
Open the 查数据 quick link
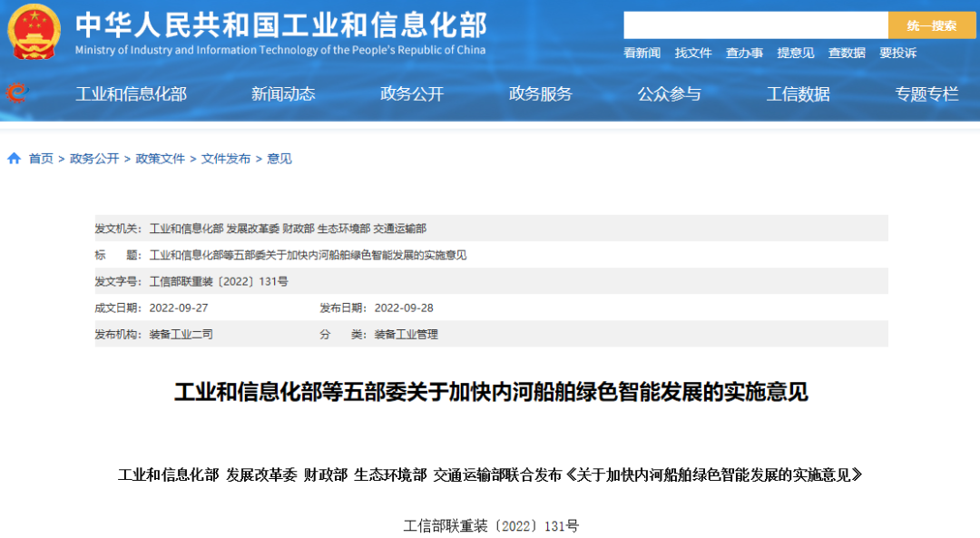coord(847,54)
